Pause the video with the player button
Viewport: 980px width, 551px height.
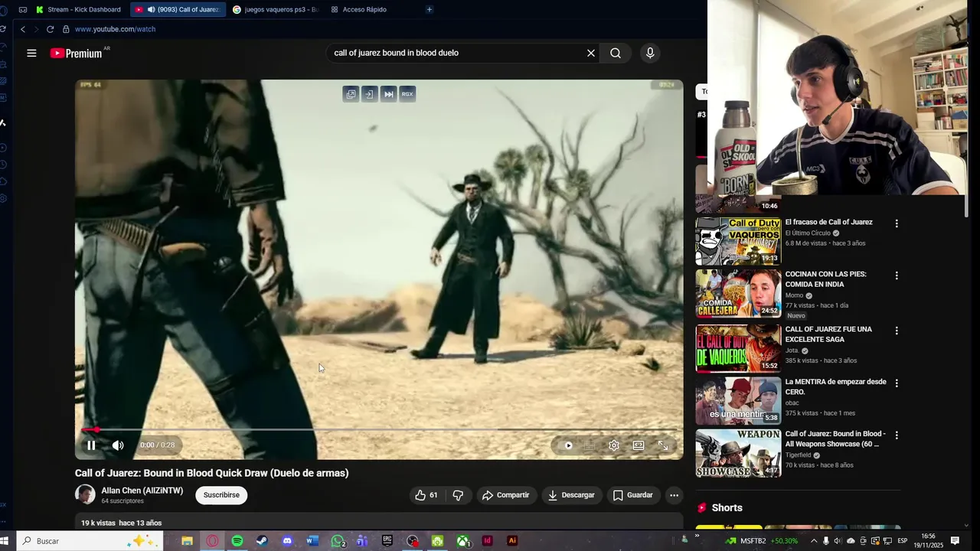coord(91,445)
